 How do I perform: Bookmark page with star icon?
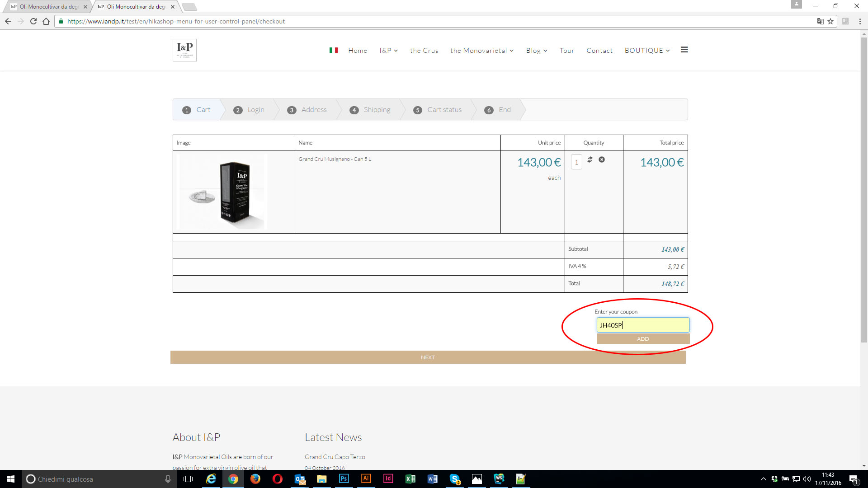pos(830,21)
